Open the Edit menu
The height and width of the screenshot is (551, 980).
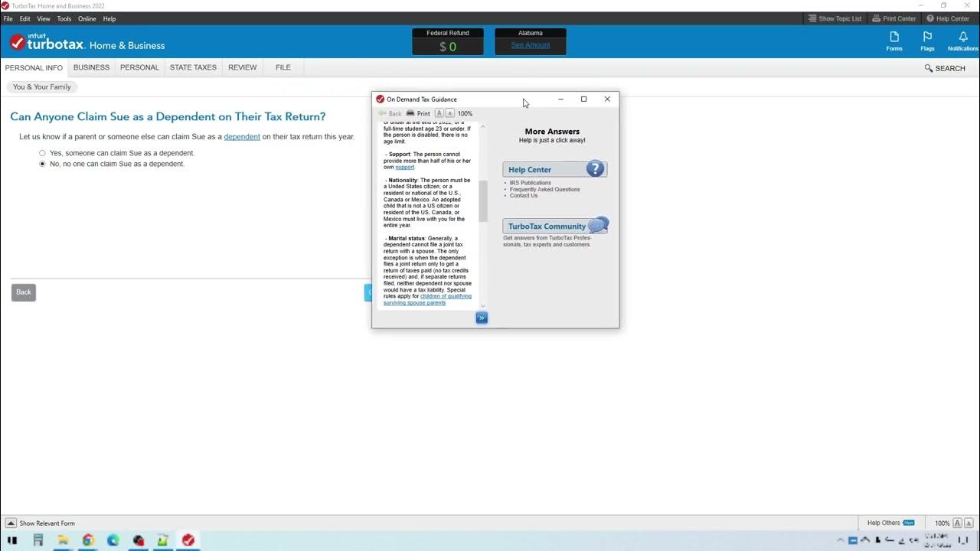(x=25, y=18)
